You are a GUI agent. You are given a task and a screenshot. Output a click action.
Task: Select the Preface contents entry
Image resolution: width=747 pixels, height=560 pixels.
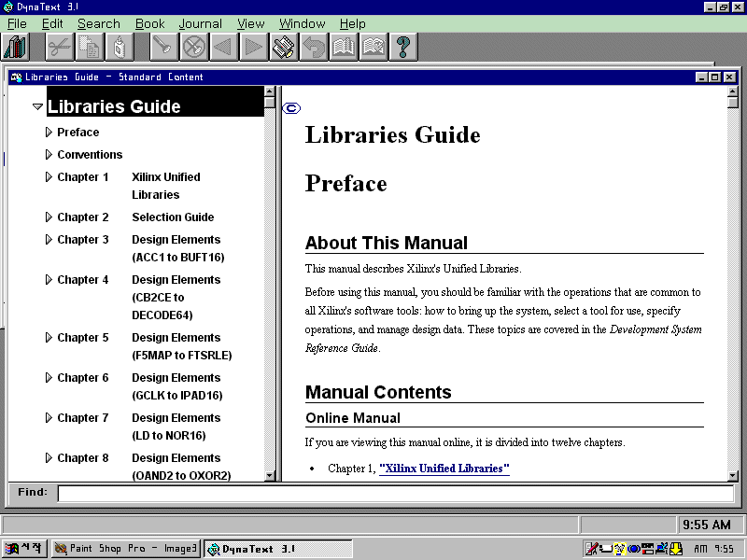(x=78, y=132)
